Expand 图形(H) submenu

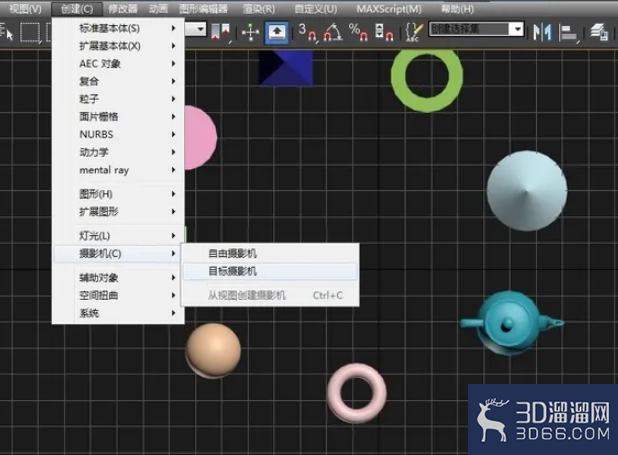pyautogui.click(x=118, y=194)
